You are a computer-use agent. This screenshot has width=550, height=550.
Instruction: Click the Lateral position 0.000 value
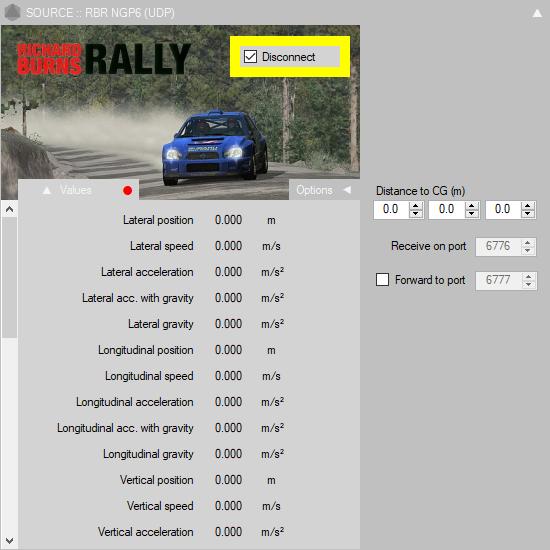(x=228, y=220)
